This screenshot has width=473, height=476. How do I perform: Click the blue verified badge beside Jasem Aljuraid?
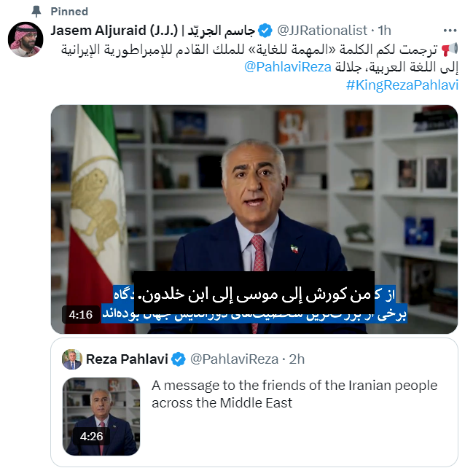pyautogui.click(x=265, y=31)
